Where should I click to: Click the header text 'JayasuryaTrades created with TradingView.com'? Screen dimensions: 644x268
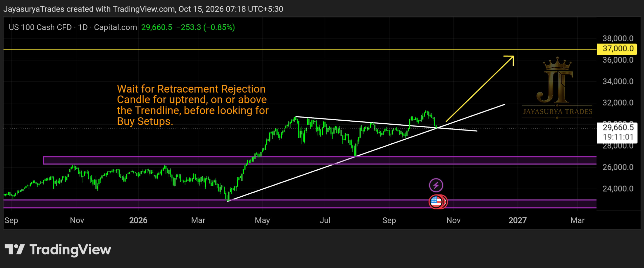pos(89,9)
